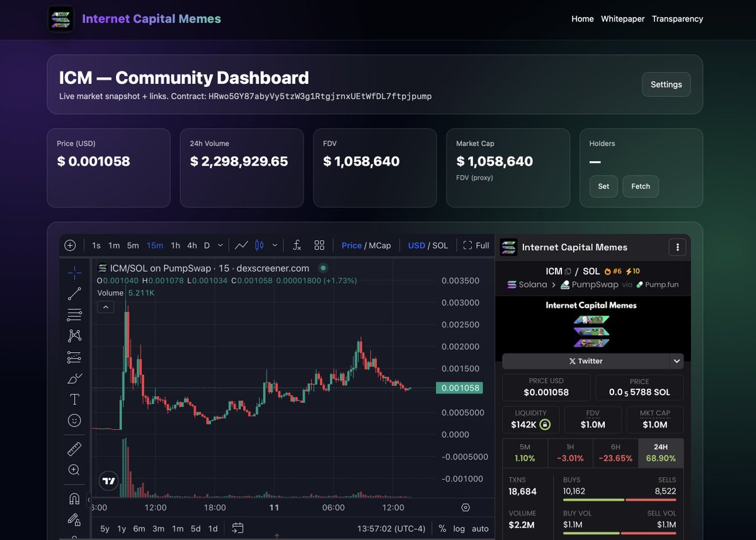
Task: Select the brush drawing tool
Action: pos(74,379)
